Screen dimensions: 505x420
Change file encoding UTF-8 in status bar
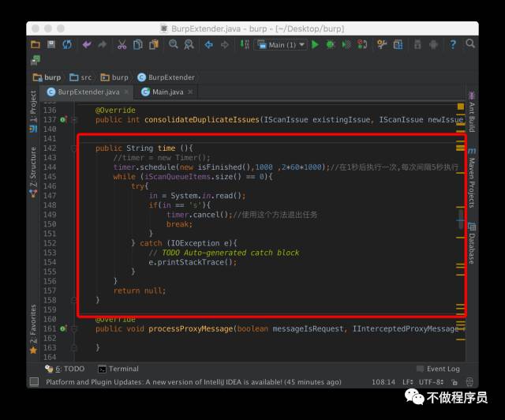pos(431,382)
